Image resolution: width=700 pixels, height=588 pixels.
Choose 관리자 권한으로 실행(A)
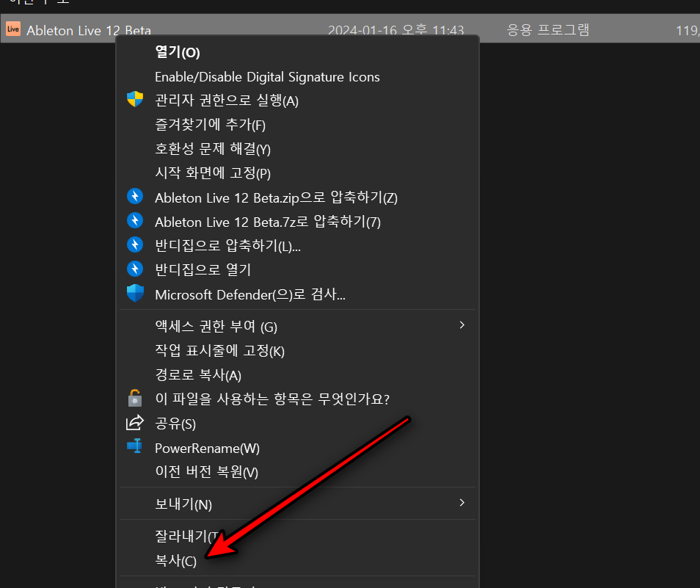point(226,101)
